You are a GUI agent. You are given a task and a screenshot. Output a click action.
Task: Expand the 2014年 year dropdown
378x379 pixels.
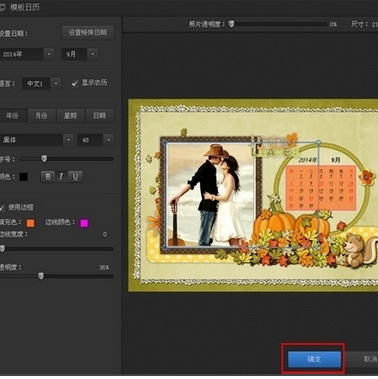pyautogui.click(x=49, y=54)
